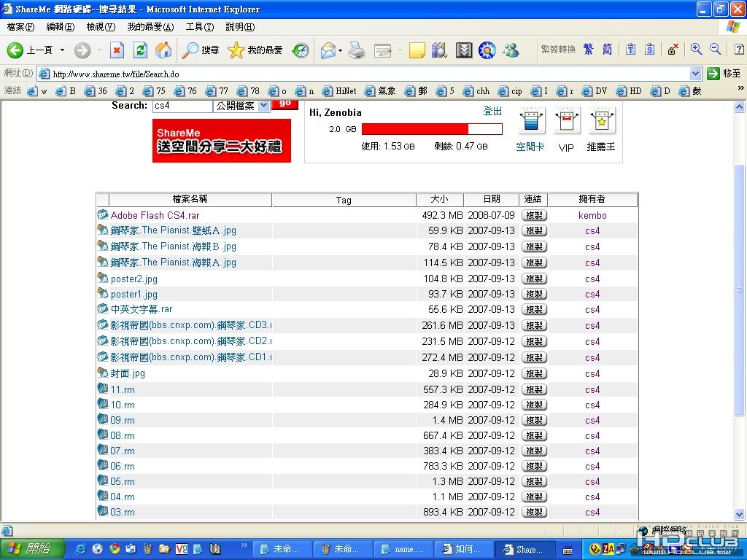
Task: Open the History clock icon
Action: point(301,50)
